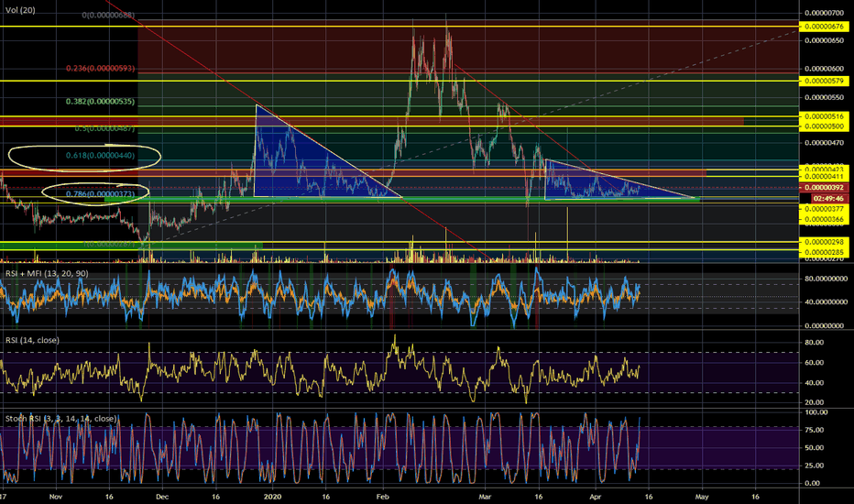The height and width of the screenshot is (504, 854).
Task: Open the RSI + MFI (13, 20, 90) legend
Action: (x=47, y=273)
